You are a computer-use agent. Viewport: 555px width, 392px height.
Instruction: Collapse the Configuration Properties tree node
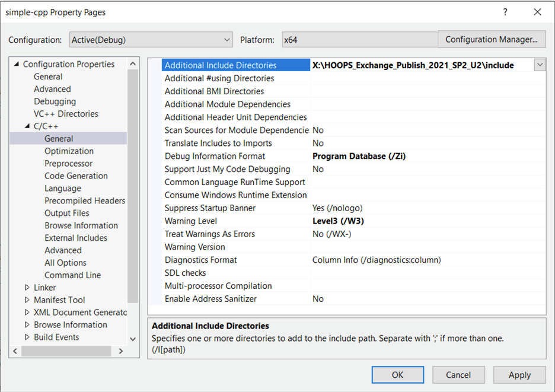pos(16,64)
